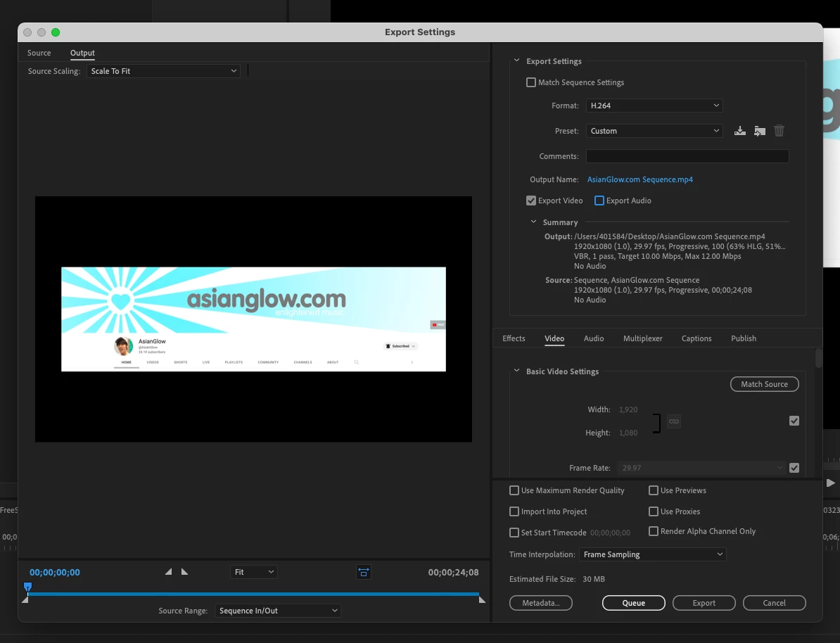Click the play arrow behind the dialog

(x=830, y=483)
